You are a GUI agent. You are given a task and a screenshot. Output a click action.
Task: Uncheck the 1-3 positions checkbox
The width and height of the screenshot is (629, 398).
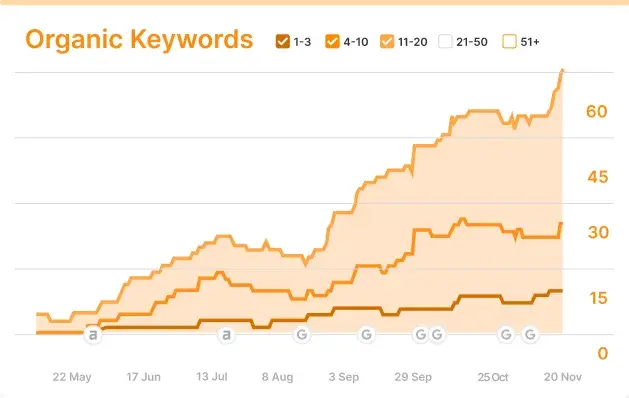283,41
